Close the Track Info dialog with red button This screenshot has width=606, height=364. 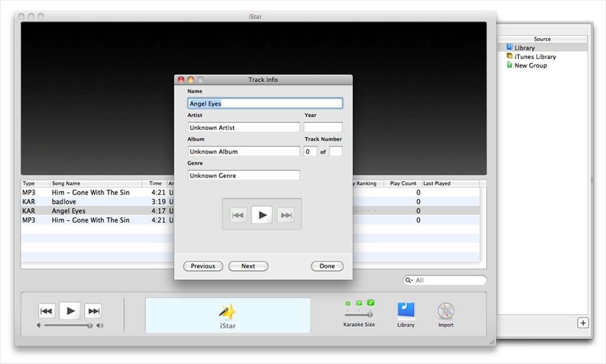(x=181, y=79)
